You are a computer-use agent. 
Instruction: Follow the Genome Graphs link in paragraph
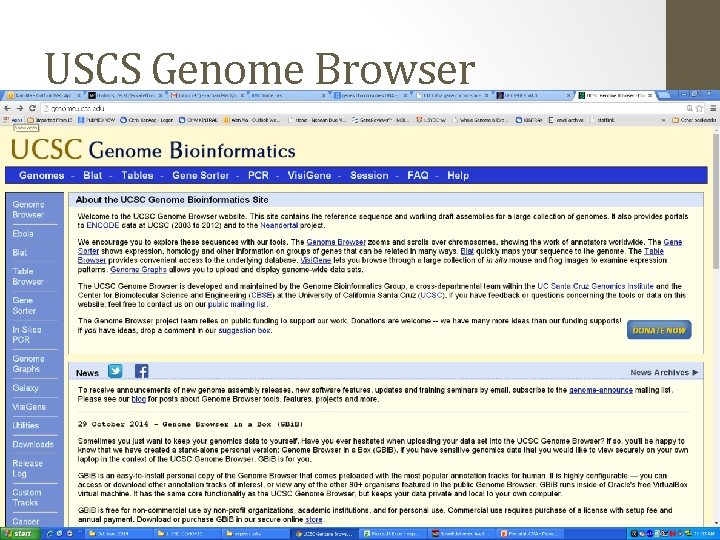138,270
